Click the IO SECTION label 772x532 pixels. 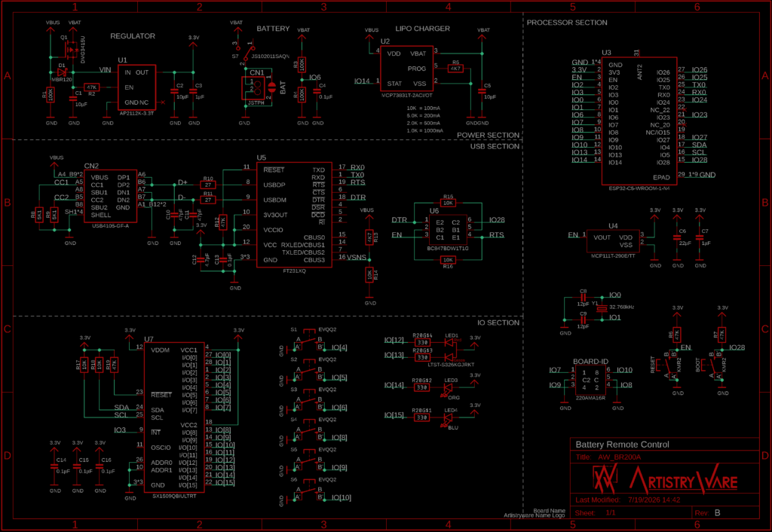click(498, 323)
